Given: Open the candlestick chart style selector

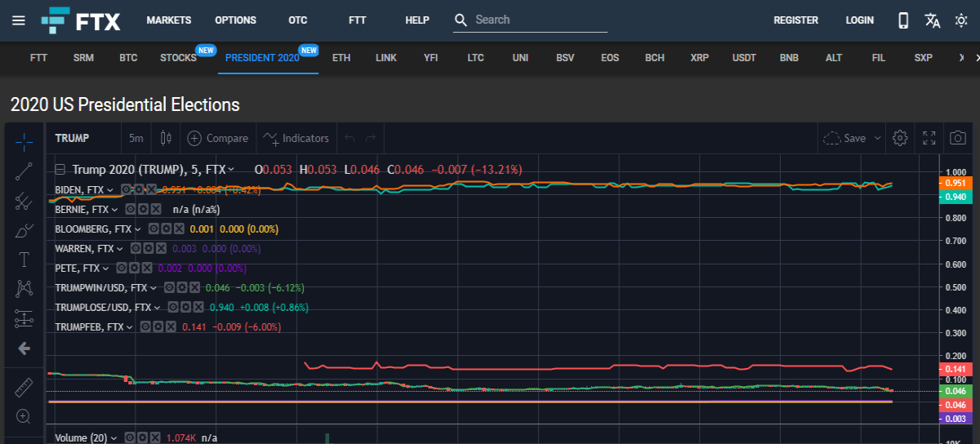Looking at the screenshot, I should (167, 138).
